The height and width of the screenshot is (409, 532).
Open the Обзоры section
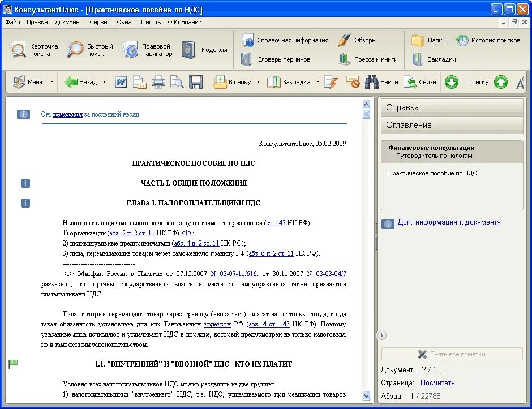pyautogui.click(x=357, y=40)
